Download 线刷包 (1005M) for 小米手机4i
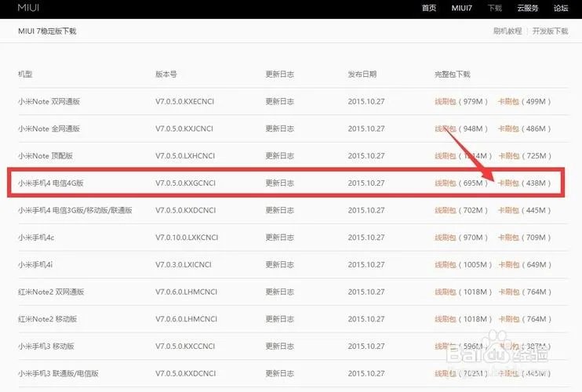Image resolution: width=582 pixels, height=392 pixels. 445,265
